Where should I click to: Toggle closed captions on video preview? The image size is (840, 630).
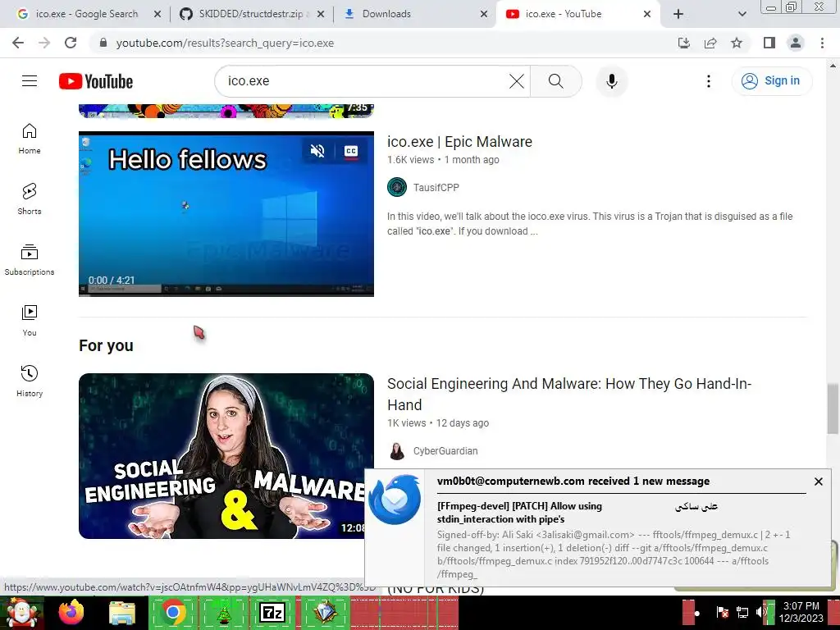351,151
